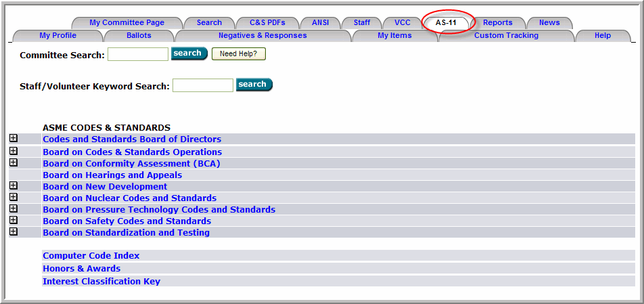
Task: Open the C&S PDFs tab
Action: (267, 23)
